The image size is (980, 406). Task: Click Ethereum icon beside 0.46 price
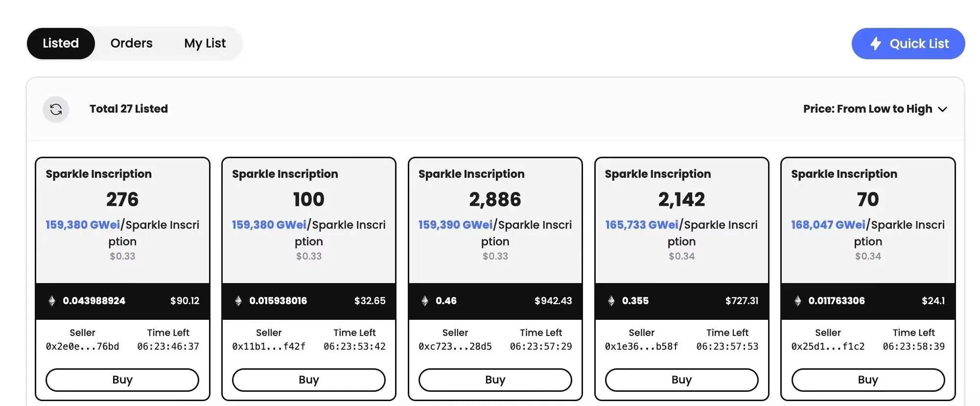(x=425, y=301)
